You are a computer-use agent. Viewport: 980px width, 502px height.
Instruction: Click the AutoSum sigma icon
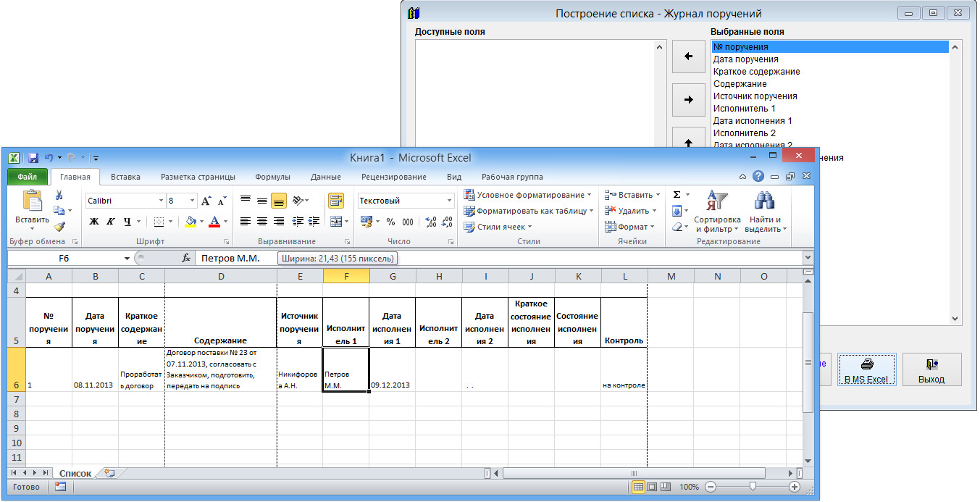(677, 195)
